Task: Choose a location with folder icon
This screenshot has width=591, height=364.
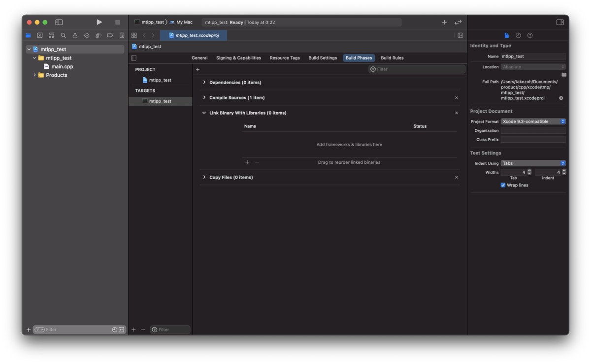Action: [x=563, y=75]
